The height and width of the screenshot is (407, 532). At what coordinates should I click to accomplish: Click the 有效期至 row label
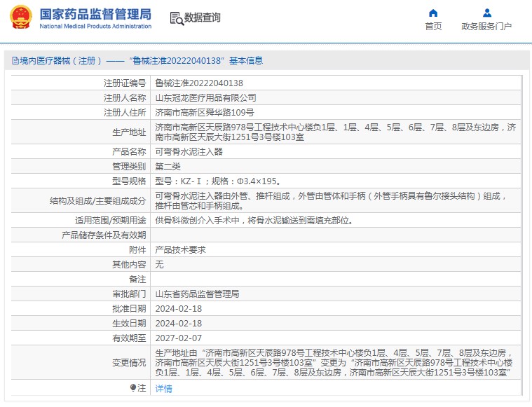(x=129, y=338)
